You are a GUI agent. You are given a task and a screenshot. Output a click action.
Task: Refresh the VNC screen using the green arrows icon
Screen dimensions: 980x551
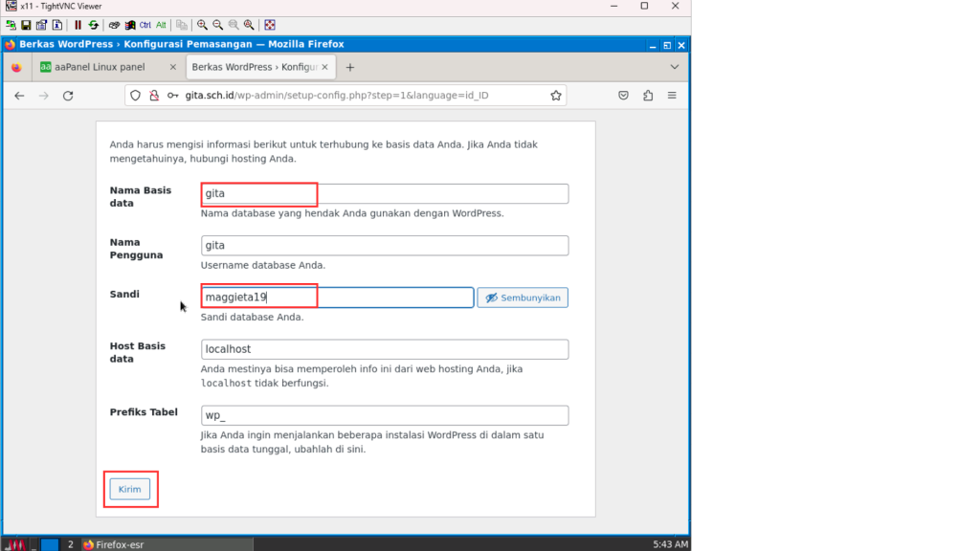(x=93, y=25)
